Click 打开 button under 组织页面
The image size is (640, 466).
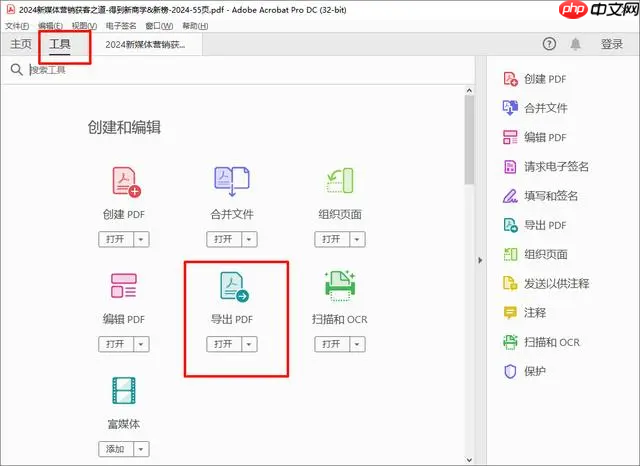tap(331, 239)
